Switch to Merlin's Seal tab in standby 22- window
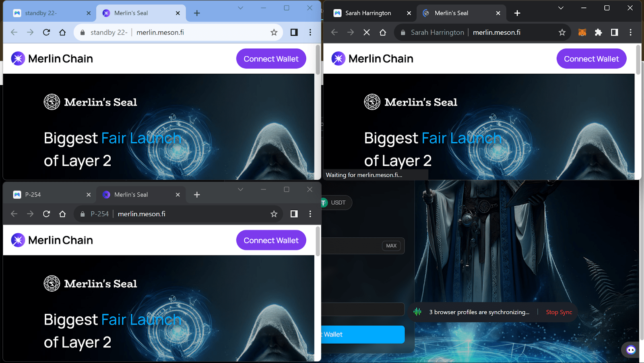 (141, 13)
